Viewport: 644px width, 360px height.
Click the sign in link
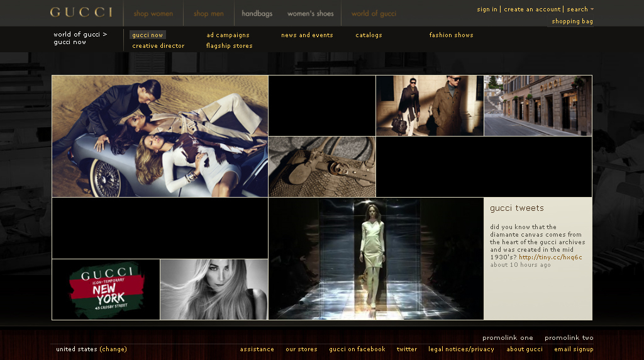pyautogui.click(x=487, y=9)
